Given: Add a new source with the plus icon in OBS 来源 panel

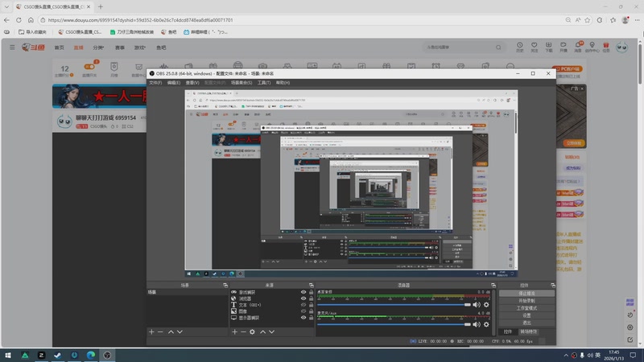Looking at the screenshot, I should click(x=234, y=331).
